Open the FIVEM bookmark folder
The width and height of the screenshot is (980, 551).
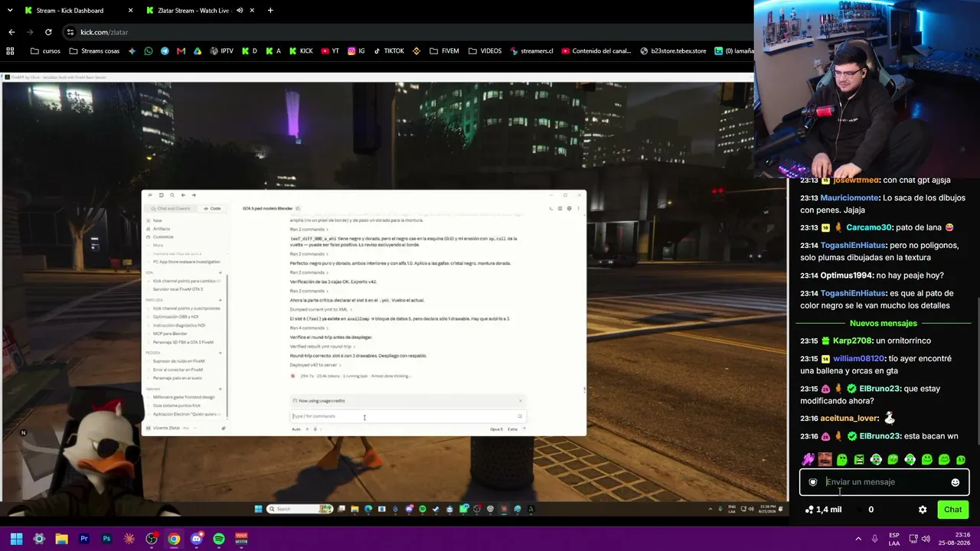pyautogui.click(x=445, y=51)
